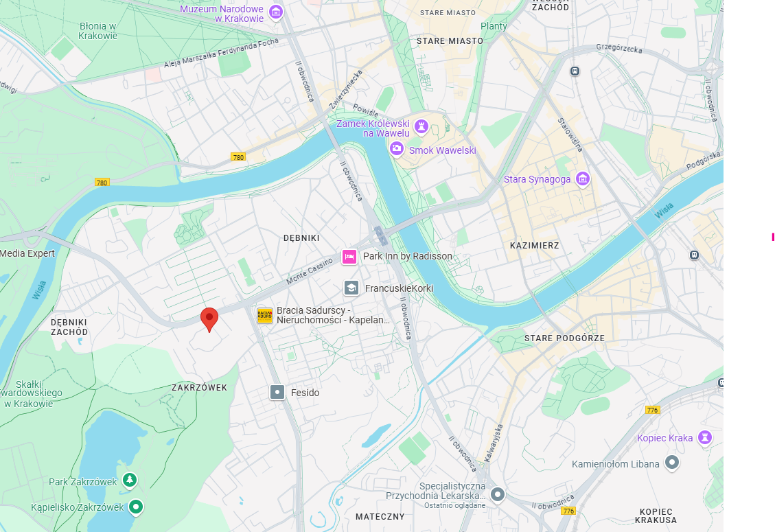
Task: Click the tram stop icon on Grzegórzecka
Action: coord(575,71)
